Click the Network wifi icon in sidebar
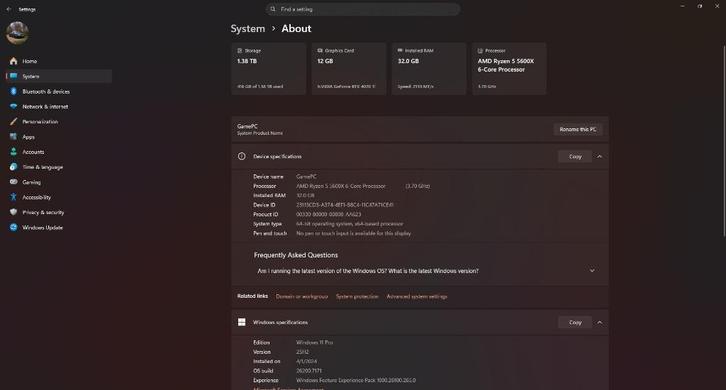This screenshot has width=726, height=390. click(x=13, y=107)
